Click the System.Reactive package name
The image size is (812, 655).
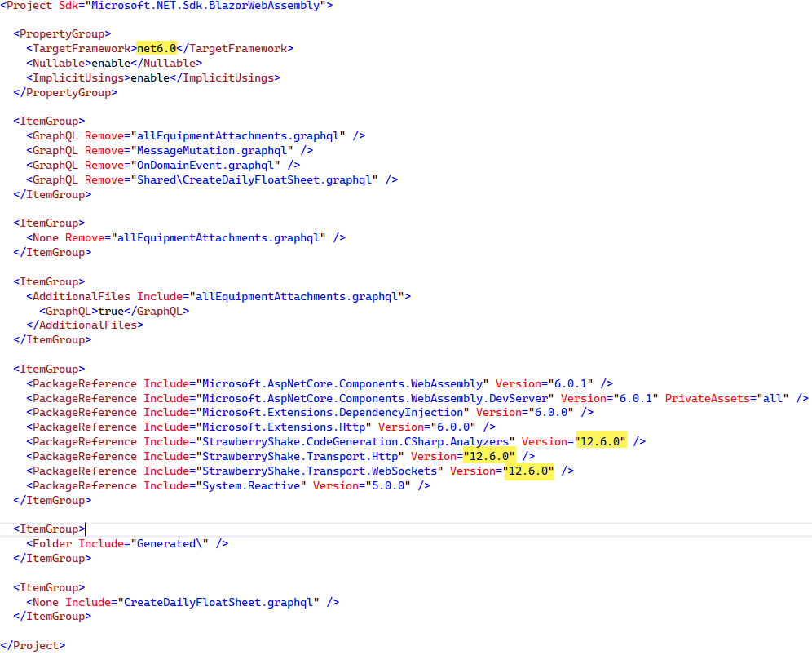251,486
